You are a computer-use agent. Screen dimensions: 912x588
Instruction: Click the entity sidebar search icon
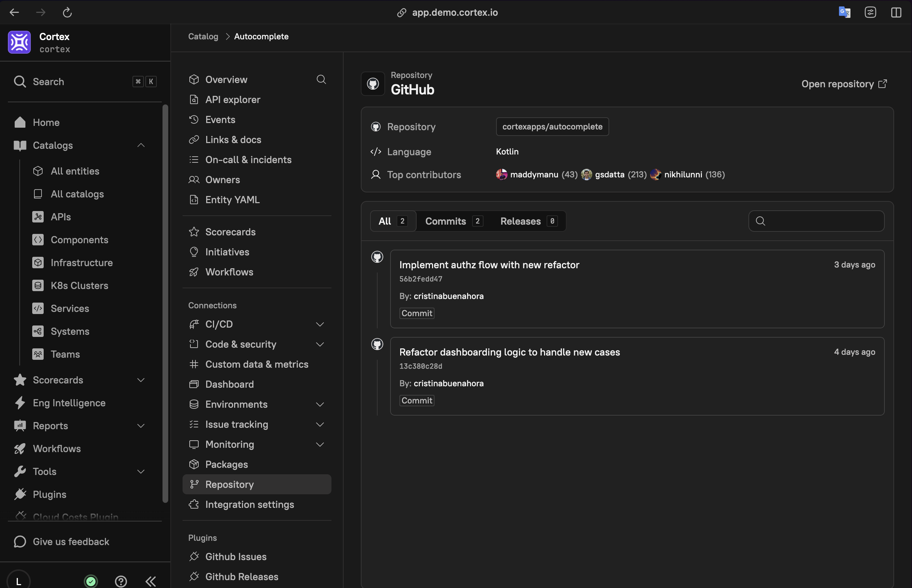[321, 79]
